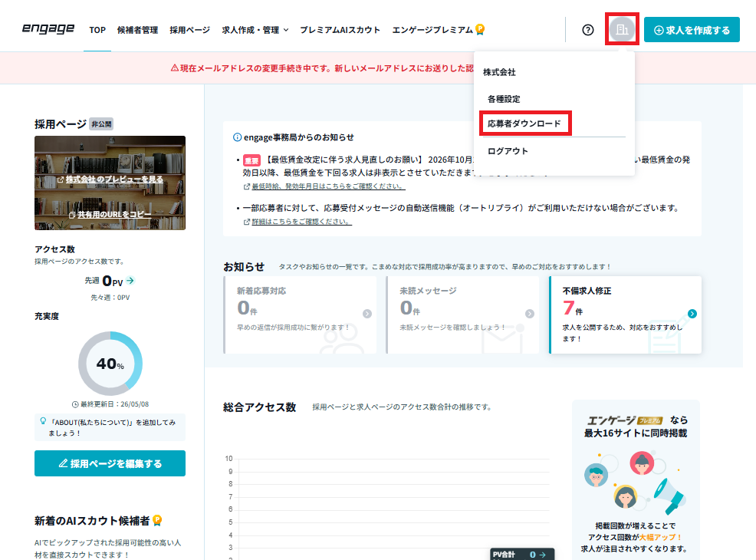Click 求人を作成する button
The width and height of the screenshot is (756, 560).
tap(692, 30)
